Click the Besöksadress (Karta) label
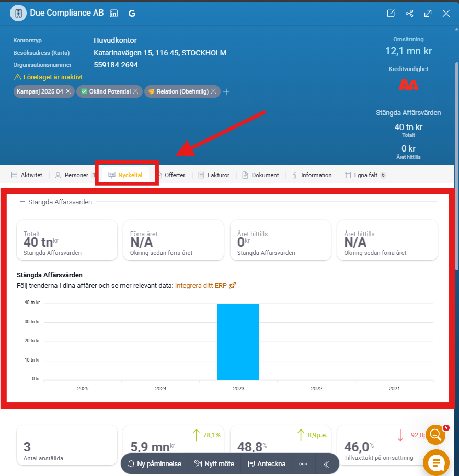The image size is (459, 476). point(41,53)
